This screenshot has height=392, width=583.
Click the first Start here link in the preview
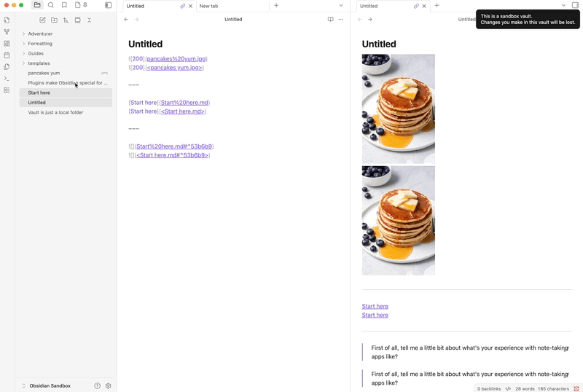coord(375,306)
